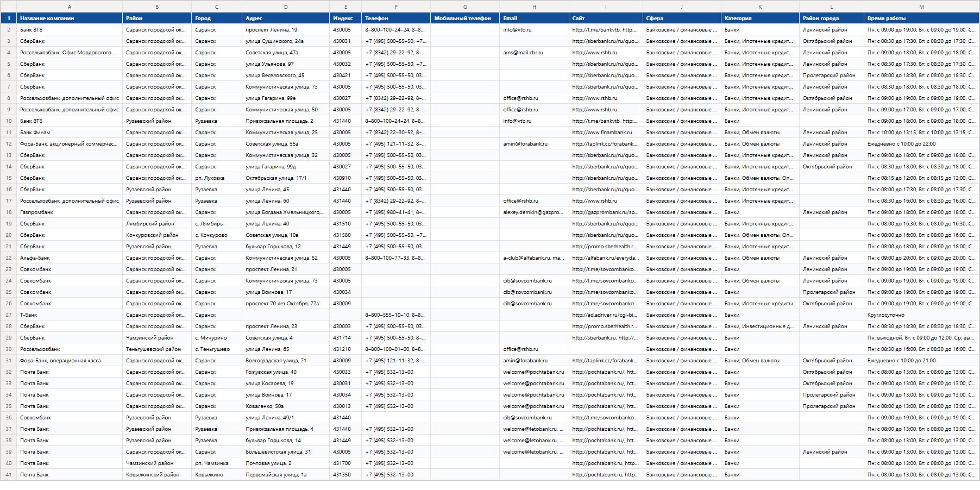This screenshot has width=980, height=490.
Task: Select row number 27 header
Action: pyautogui.click(x=9, y=315)
